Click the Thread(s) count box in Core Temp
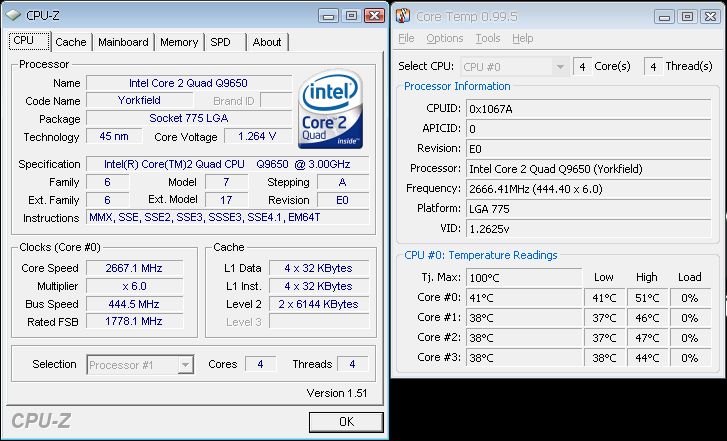 (653, 67)
